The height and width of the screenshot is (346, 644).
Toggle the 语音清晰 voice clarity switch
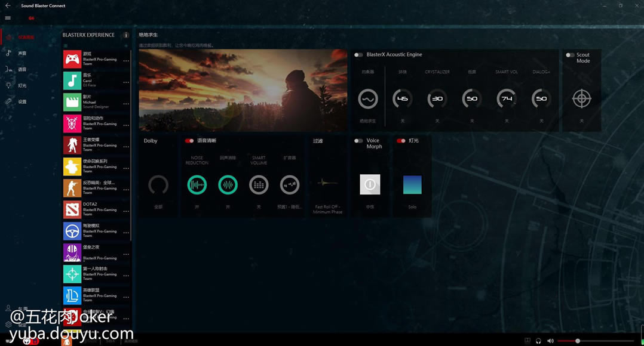tap(189, 141)
